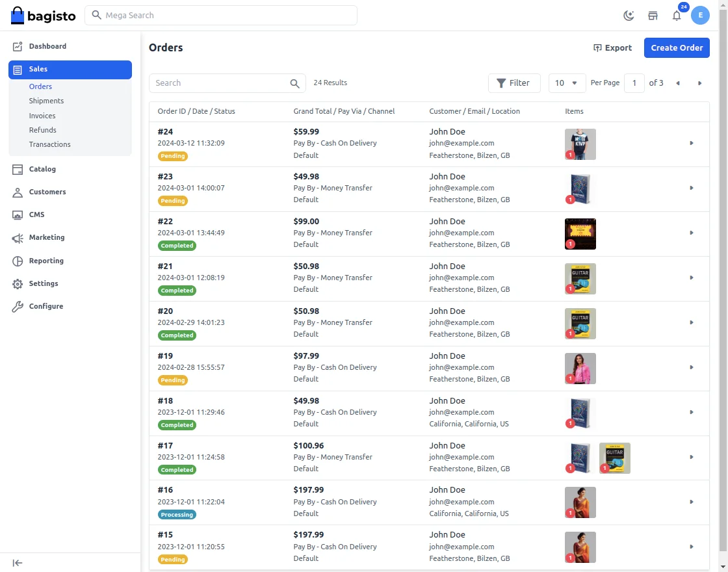Open the storefront via the store icon
Image resolution: width=728 pixels, height=572 pixels.
pos(653,15)
